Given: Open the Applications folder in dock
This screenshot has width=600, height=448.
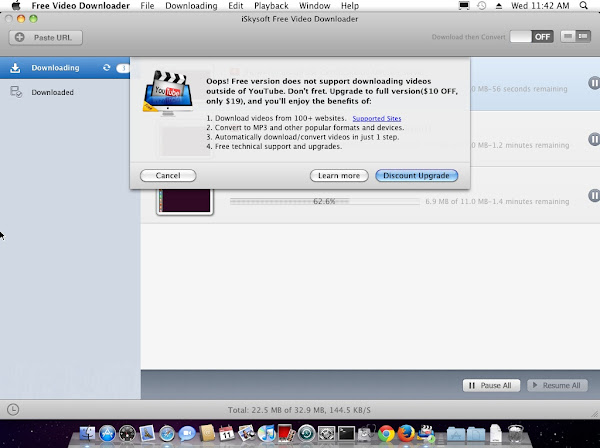Looking at the screenshot, I should 456,434.
